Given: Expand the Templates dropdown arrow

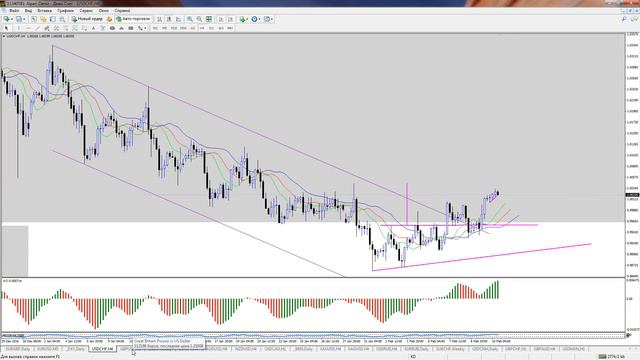Looking at the screenshot, I should click(272, 19).
